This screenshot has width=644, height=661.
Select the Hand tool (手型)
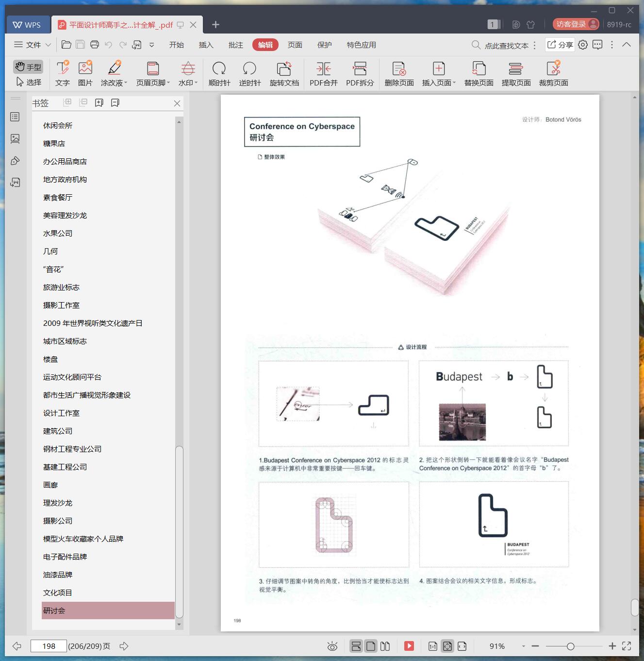click(x=28, y=67)
